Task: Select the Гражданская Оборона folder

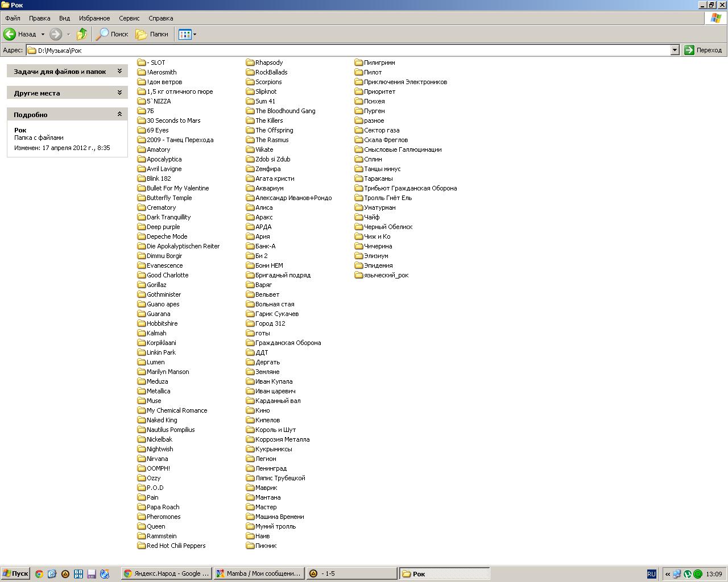Action: pos(287,343)
